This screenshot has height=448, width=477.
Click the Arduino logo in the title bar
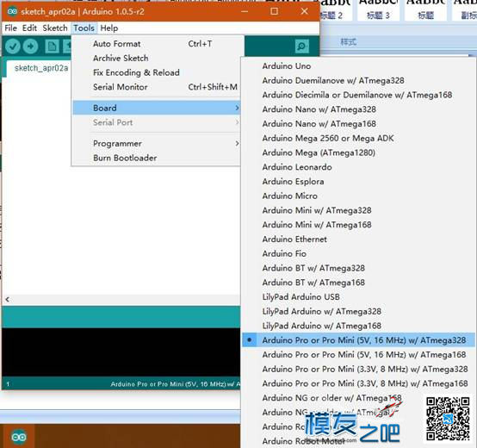[x=12, y=11]
